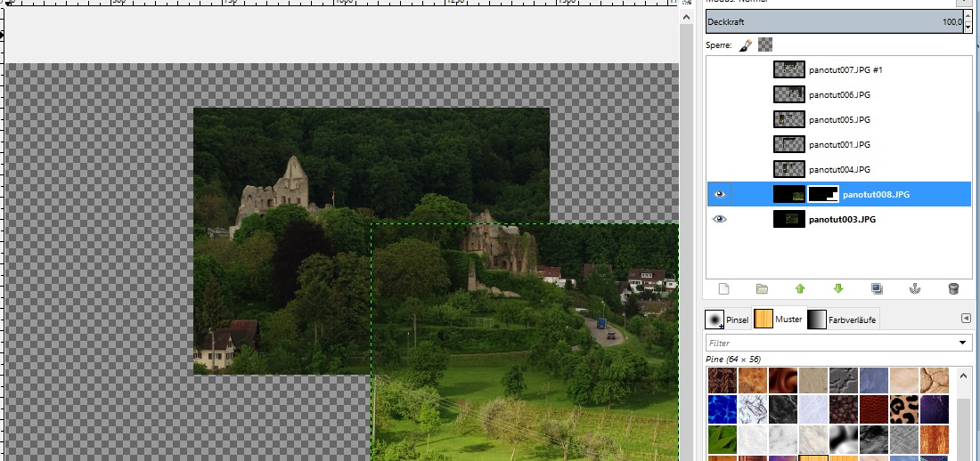Click the duplicate layer icon
This screenshot has width=980, height=461.
point(877,288)
